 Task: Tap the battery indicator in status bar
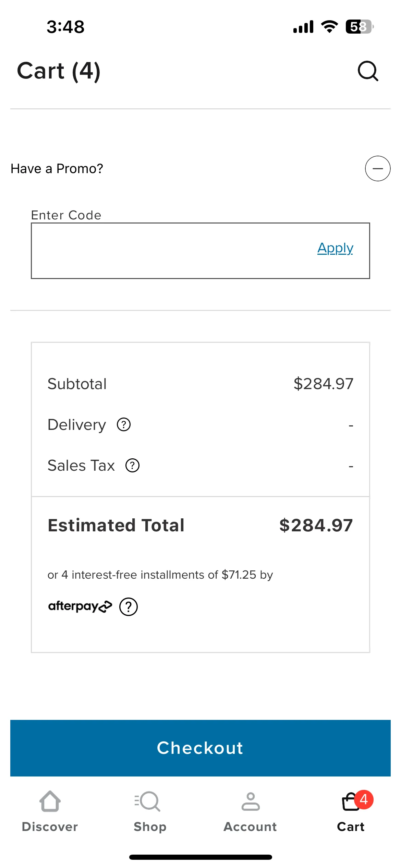pos(360,27)
